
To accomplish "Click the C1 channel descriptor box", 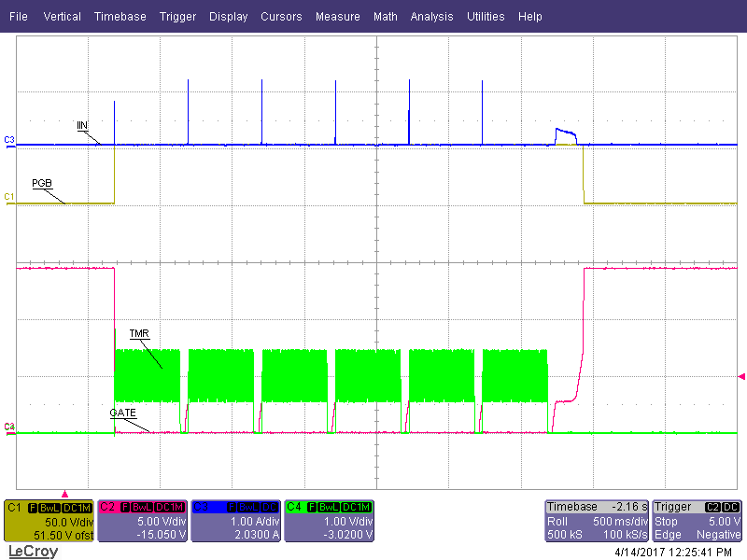I will pos(49,521).
